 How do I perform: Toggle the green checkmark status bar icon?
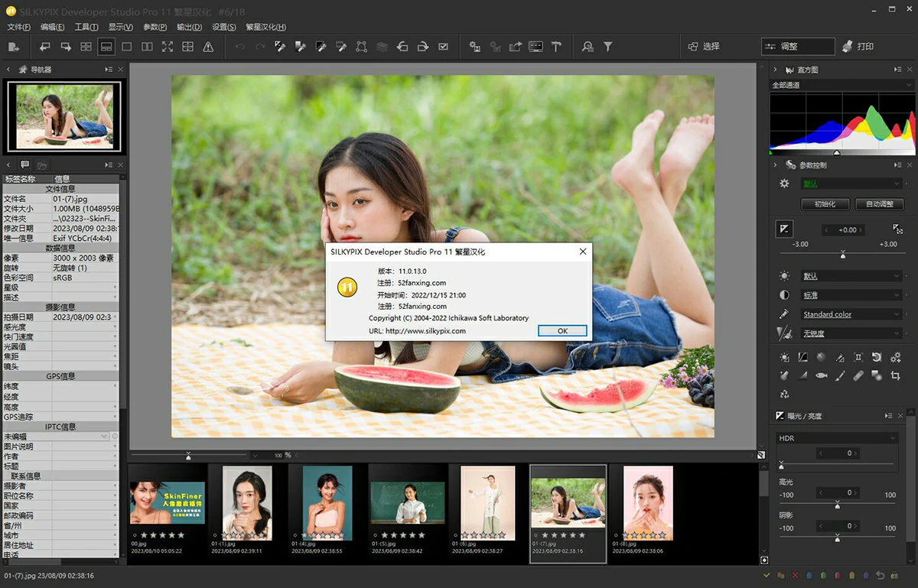767,575
